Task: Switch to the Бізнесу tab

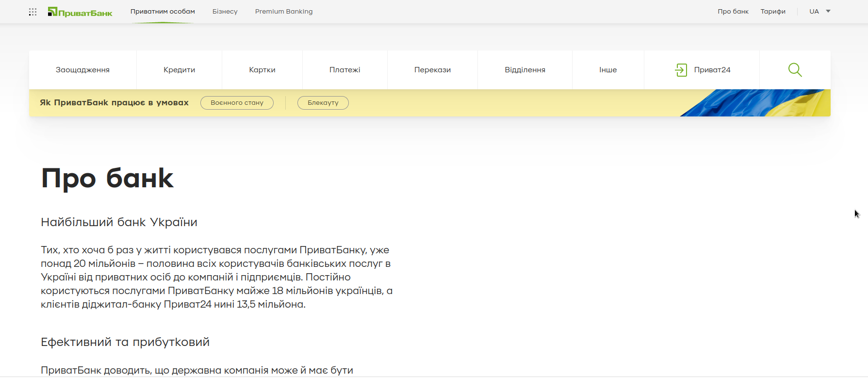Action: pos(225,11)
